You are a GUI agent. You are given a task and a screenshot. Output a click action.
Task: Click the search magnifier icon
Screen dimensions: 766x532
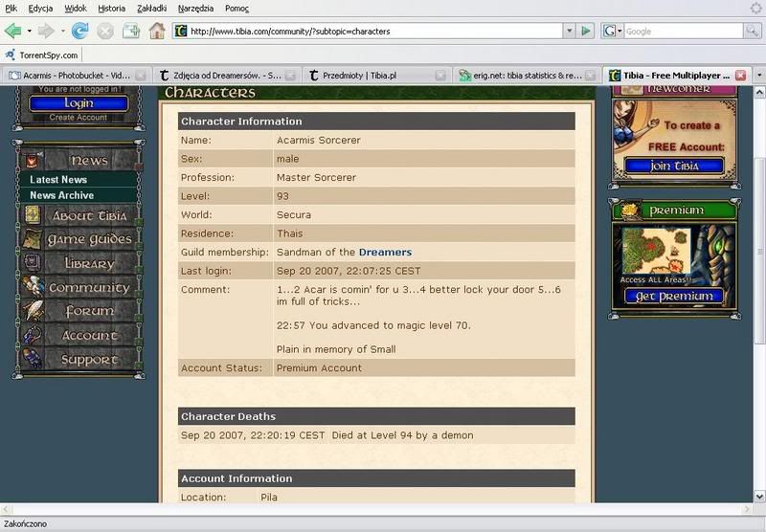[752, 32]
